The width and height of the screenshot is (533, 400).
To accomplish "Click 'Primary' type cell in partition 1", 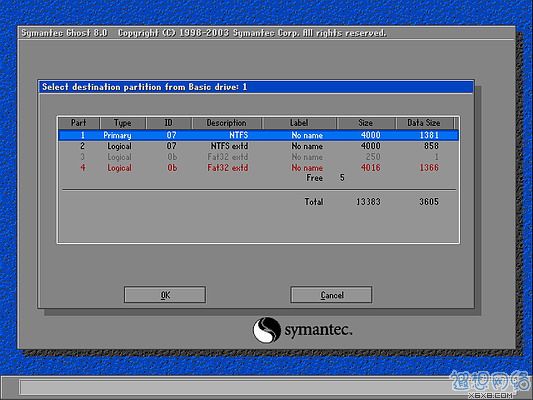I will pos(117,136).
